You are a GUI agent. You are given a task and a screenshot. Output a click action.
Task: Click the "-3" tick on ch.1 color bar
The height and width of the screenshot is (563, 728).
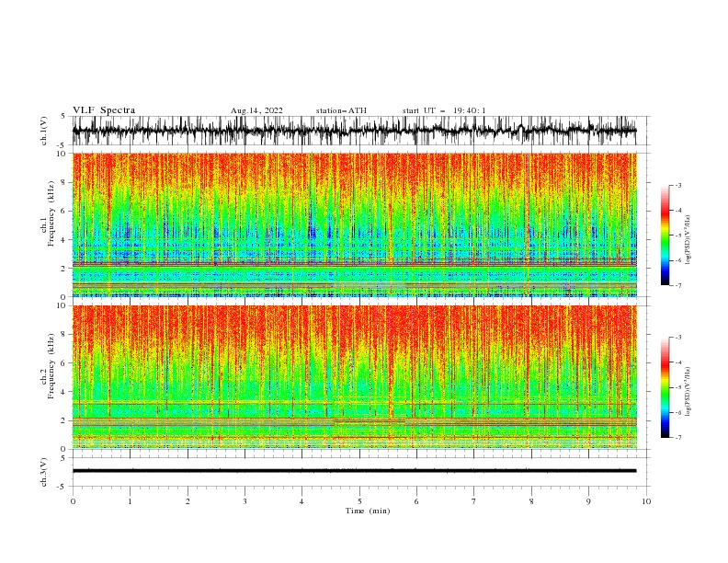[x=678, y=185]
